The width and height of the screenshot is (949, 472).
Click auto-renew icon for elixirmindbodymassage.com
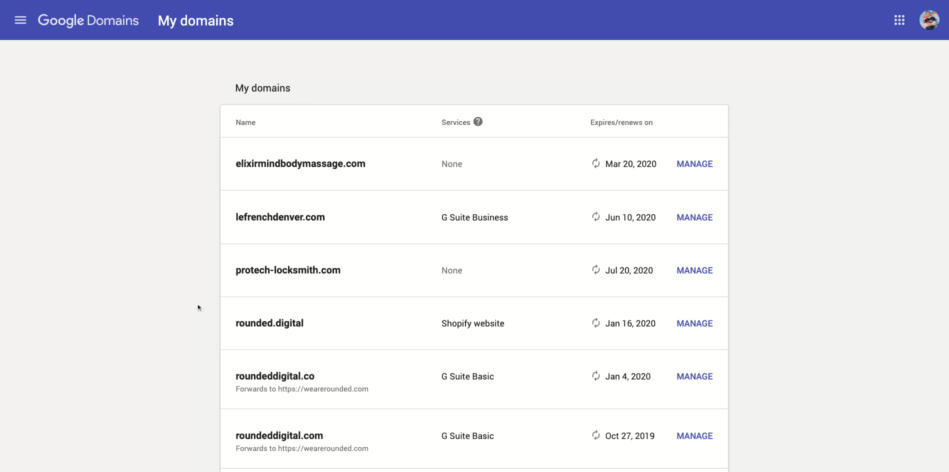[596, 163]
